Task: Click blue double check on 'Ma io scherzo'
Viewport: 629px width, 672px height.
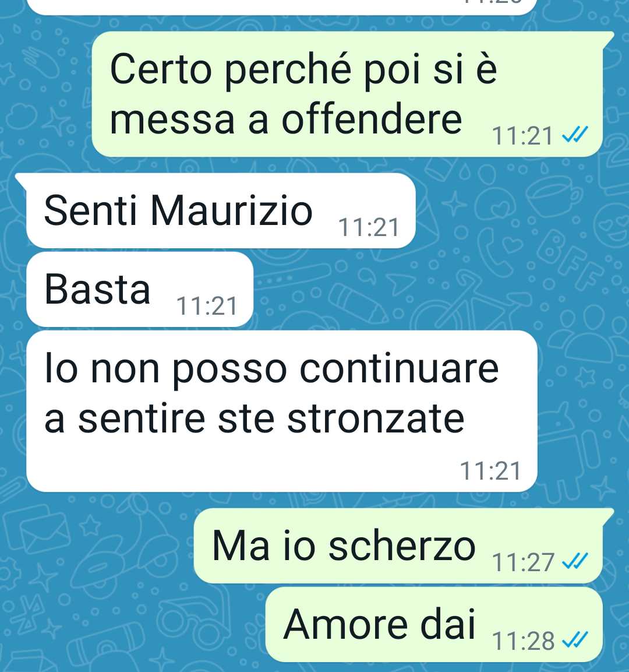Action: click(x=575, y=562)
